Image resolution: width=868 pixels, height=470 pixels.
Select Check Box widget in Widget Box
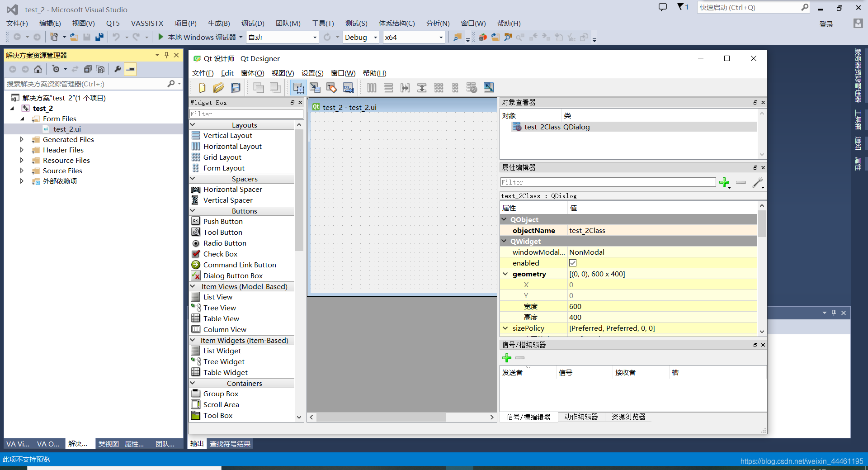[x=220, y=254]
